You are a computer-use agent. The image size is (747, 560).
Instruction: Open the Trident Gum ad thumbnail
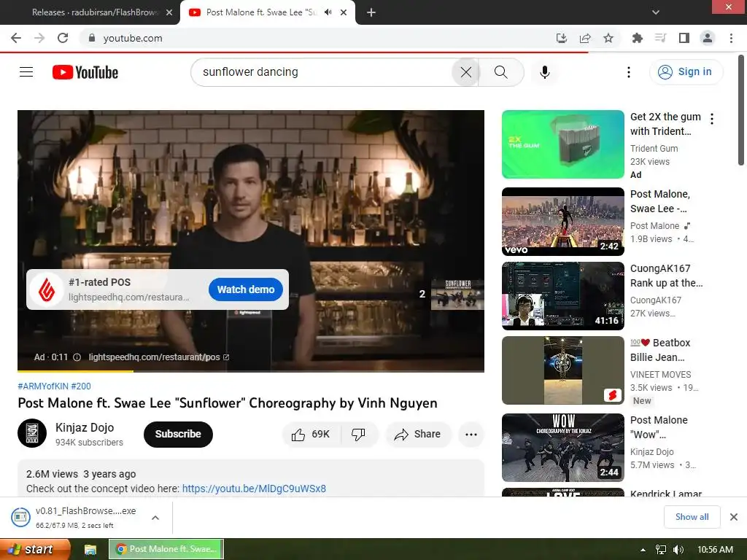[562, 144]
